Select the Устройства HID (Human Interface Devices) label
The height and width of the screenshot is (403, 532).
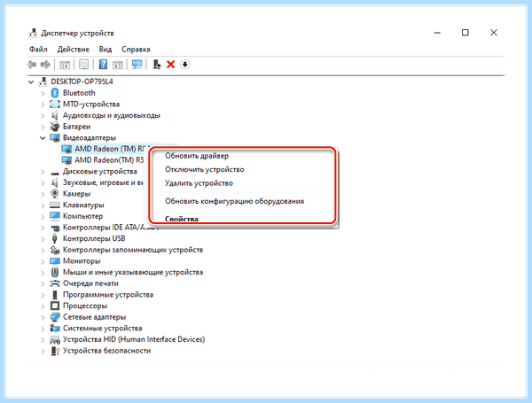coord(134,339)
